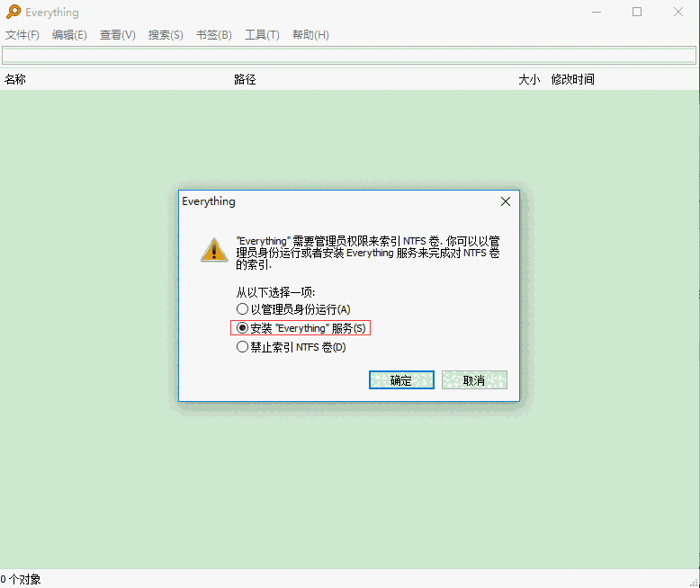Image resolution: width=700 pixels, height=588 pixels.
Task: Open the 查看(V) menu
Action: 117,35
